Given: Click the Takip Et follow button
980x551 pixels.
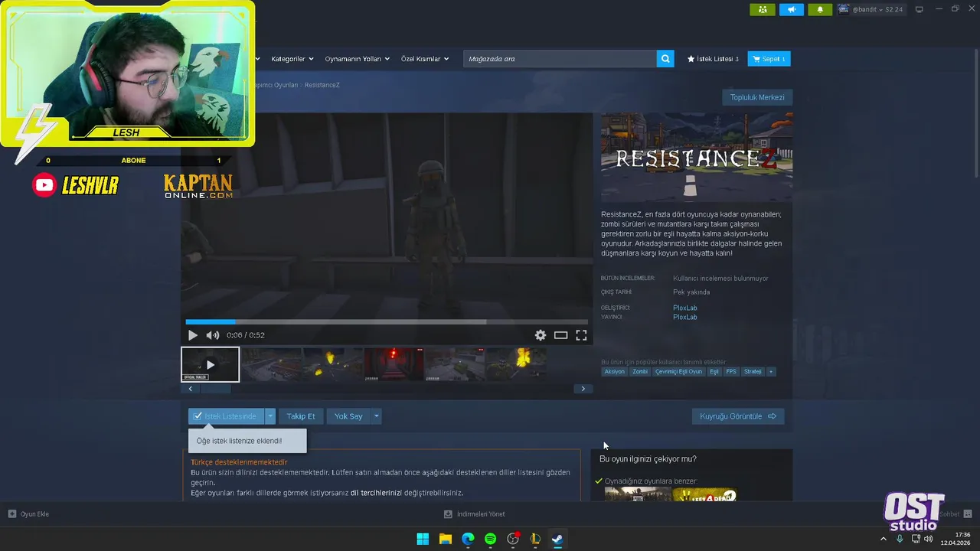Looking at the screenshot, I should (x=301, y=416).
